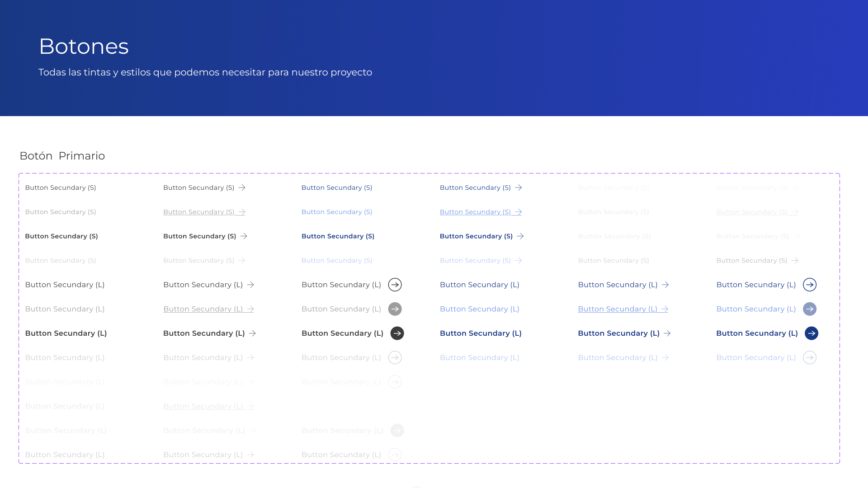Select bold black Button Secundary (L) without any arrow
The height and width of the screenshot is (488, 868).
pos(66,333)
